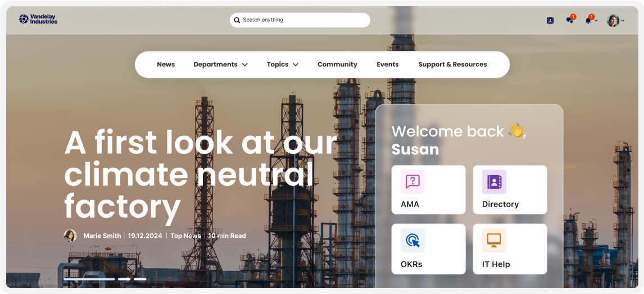Click author name Marie Smith

pos(102,236)
